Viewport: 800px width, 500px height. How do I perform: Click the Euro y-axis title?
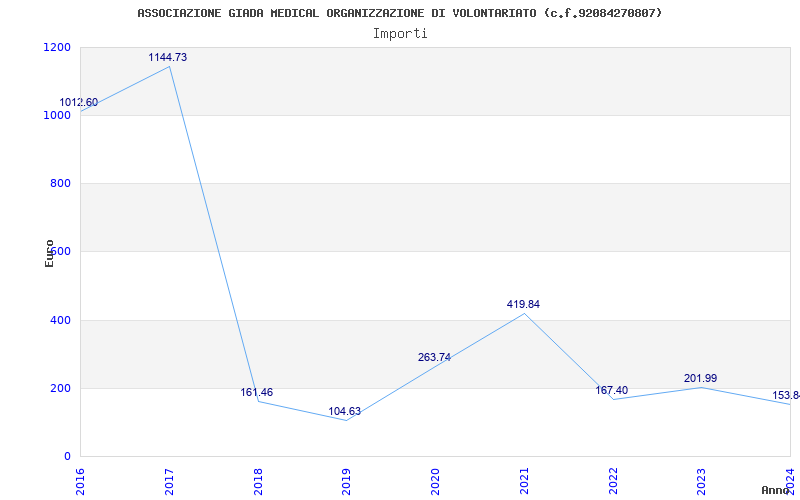(x=49, y=253)
